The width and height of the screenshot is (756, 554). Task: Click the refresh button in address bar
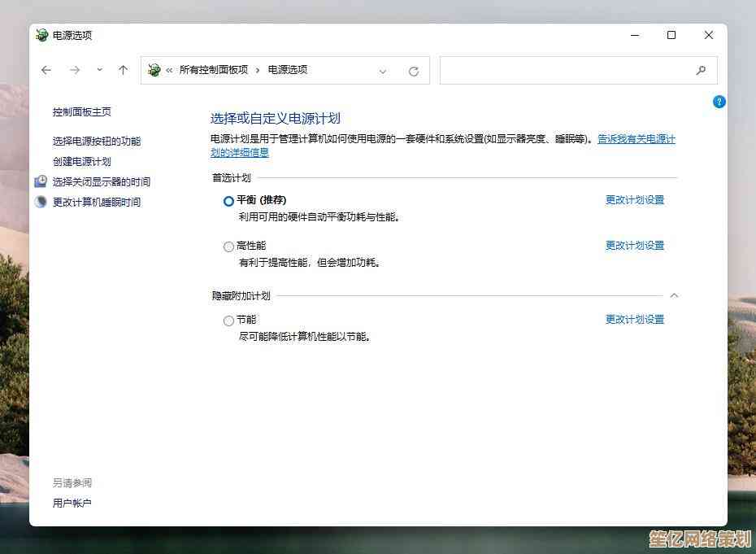click(x=414, y=71)
